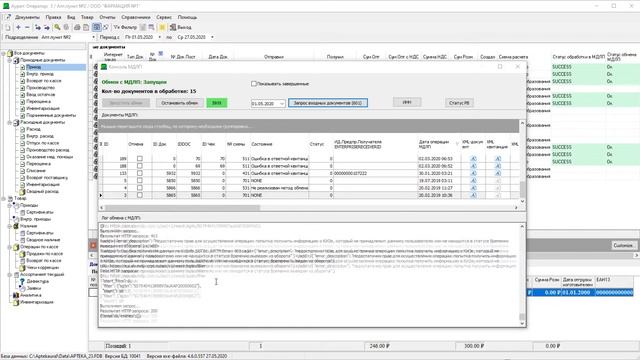Click the first blue arrow toolbar icon
Image resolution: width=640 pixels, height=360 pixels.
click(x=38, y=27)
